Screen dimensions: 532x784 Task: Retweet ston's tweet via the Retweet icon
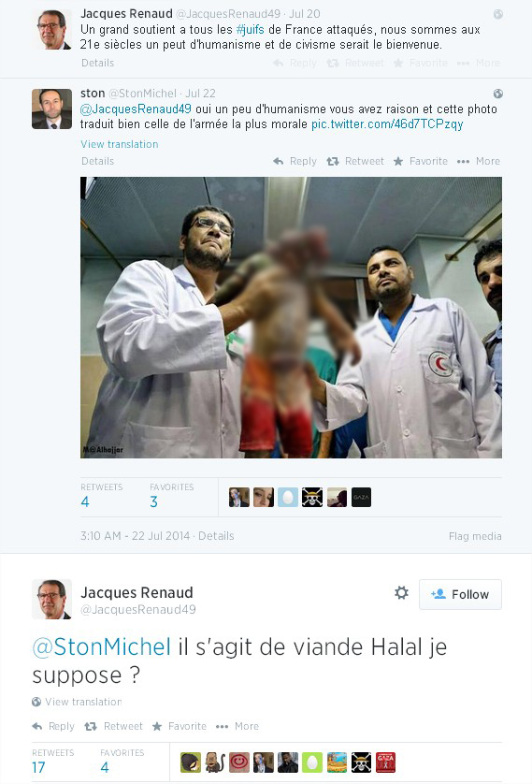(332, 162)
